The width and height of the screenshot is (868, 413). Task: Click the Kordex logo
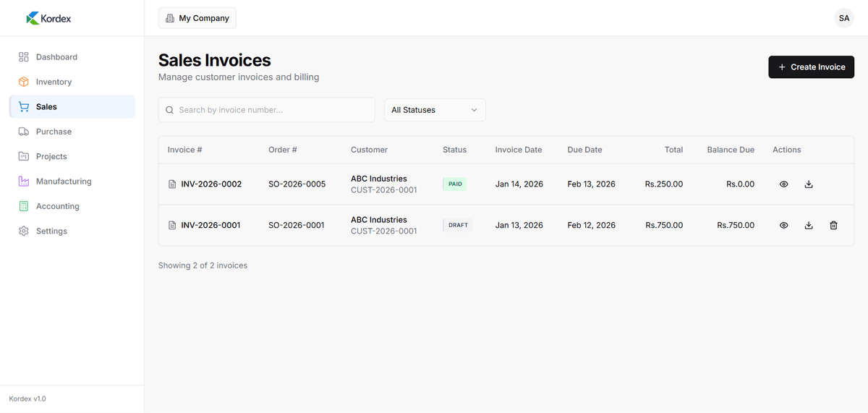(48, 18)
